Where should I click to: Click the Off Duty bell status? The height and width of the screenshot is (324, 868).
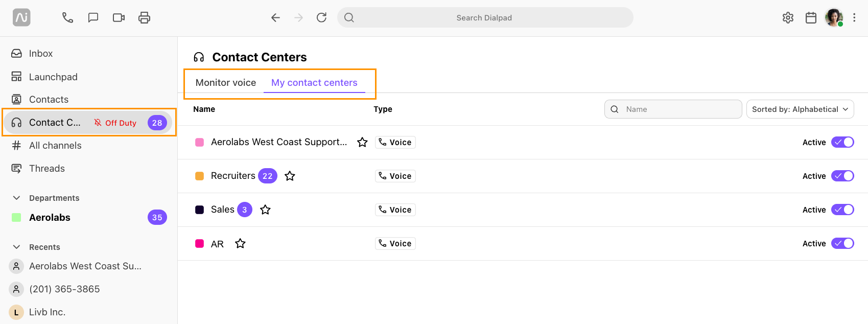click(x=115, y=123)
